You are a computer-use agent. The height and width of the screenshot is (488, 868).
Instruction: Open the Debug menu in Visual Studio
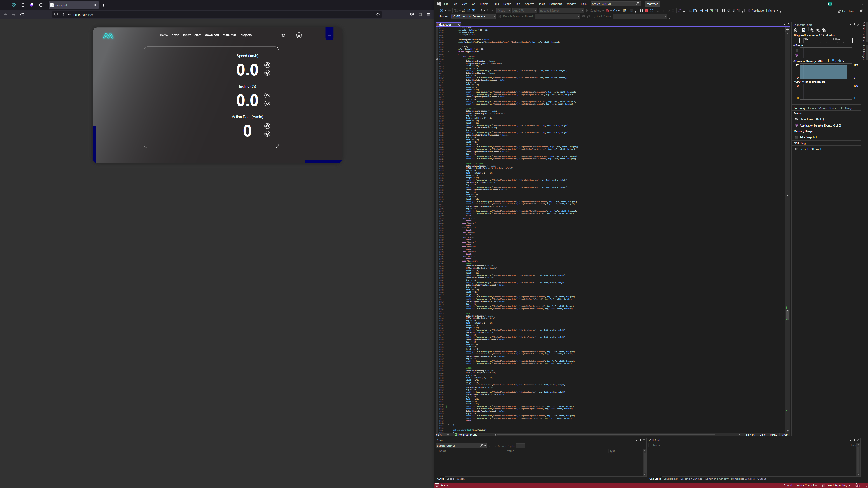point(507,4)
